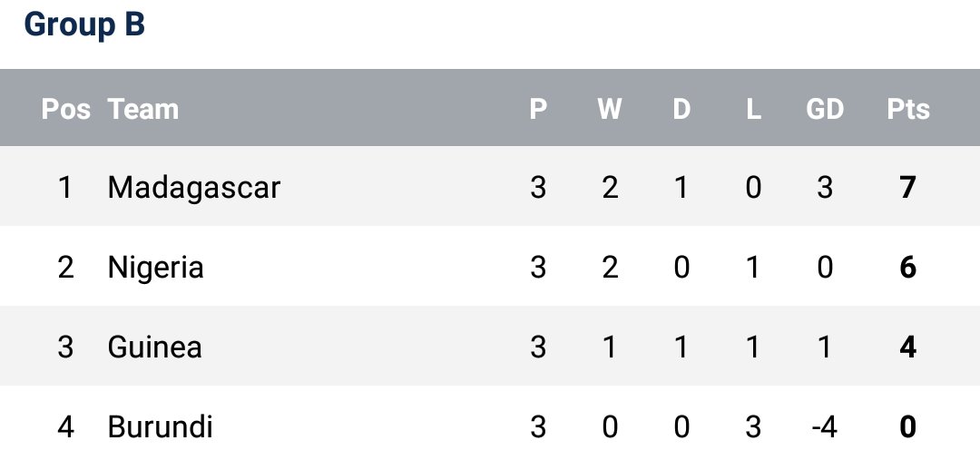Viewport: 980px width, 460px height.
Task: Click the Group B heading
Action: pos(84,25)
